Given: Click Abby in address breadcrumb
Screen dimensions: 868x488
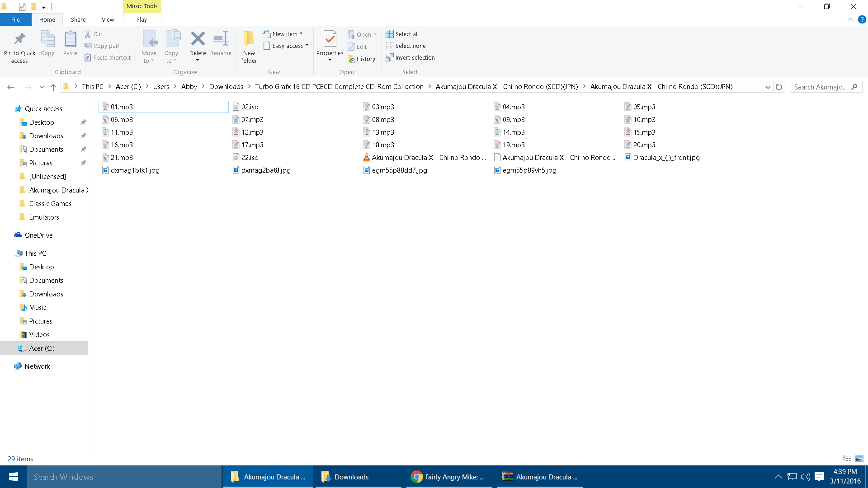Looking at the screenshot, I should 189,87.
